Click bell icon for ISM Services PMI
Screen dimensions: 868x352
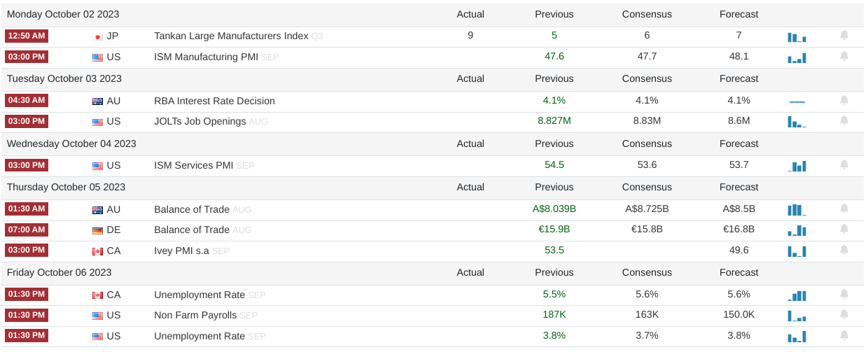[844, 164]
